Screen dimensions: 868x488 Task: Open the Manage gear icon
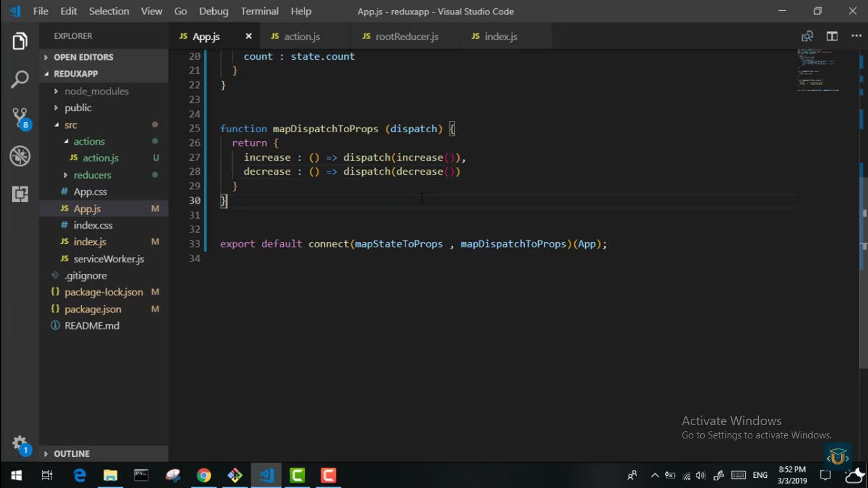(20, 444)
